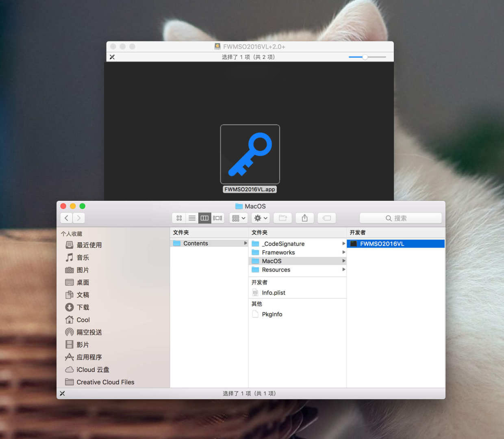
Task: Expand the Resources folder arrow
Action: tap(344, 269)
